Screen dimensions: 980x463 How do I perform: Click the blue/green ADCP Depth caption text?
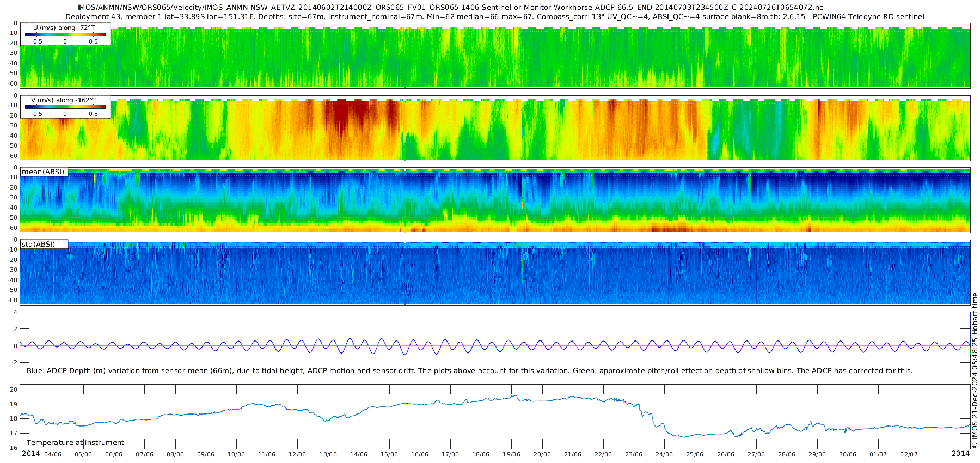(469, 371)
